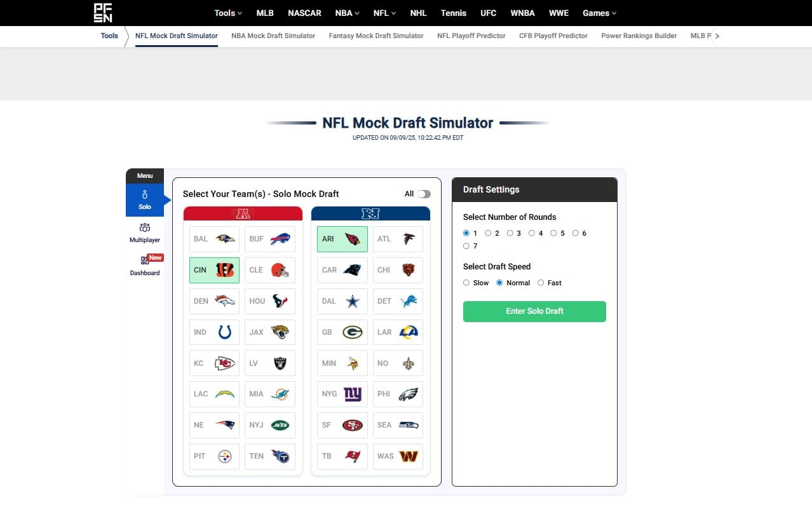812x507 pixels.
Task: Choose the Tampa Bay Buccaneers logo
Action: [x=353, y=456]
